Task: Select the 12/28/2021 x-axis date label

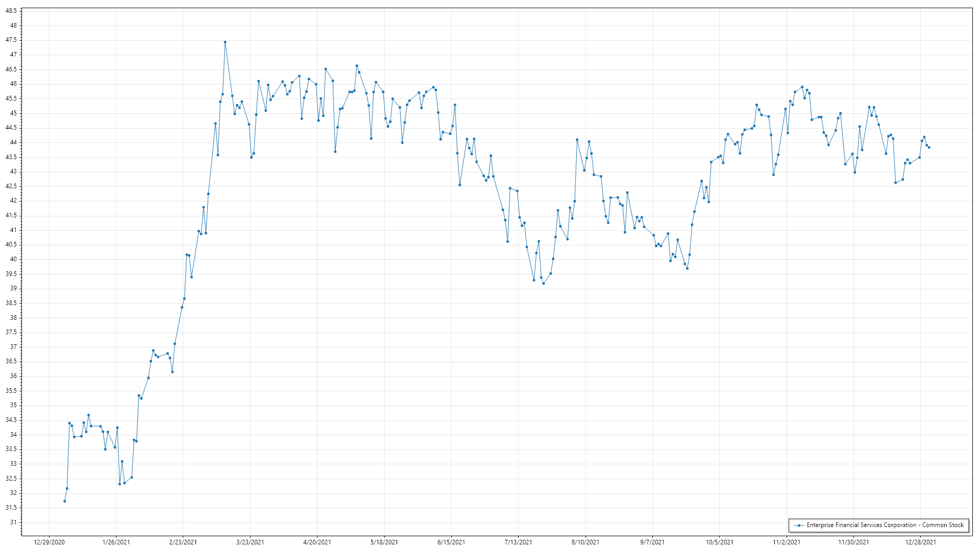Action: pos(921,542)
